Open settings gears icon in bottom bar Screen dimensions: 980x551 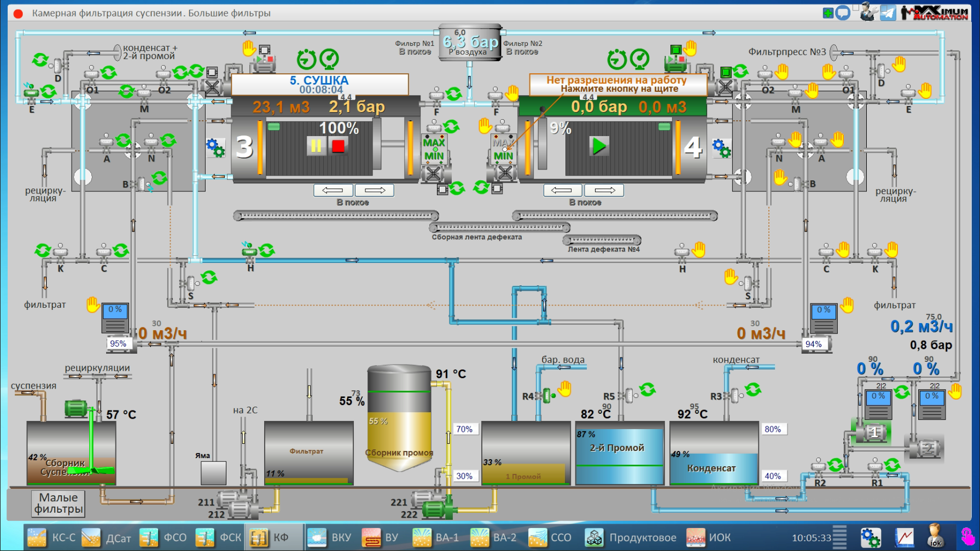[870, 537]
